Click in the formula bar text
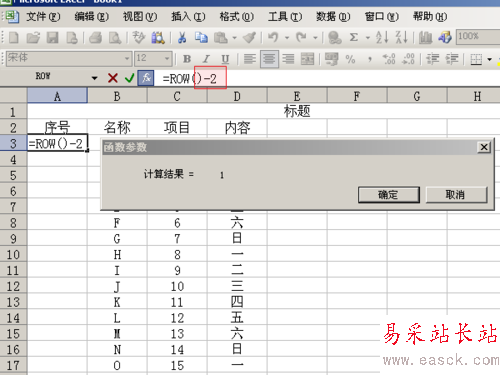The height and width of the screenshot is (375, 500). (189, 79)
